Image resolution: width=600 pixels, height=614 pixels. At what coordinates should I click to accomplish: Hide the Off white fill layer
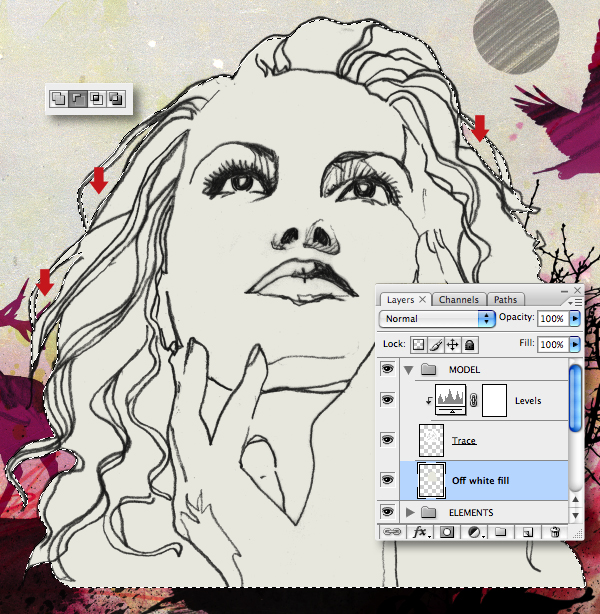(387, 480)
